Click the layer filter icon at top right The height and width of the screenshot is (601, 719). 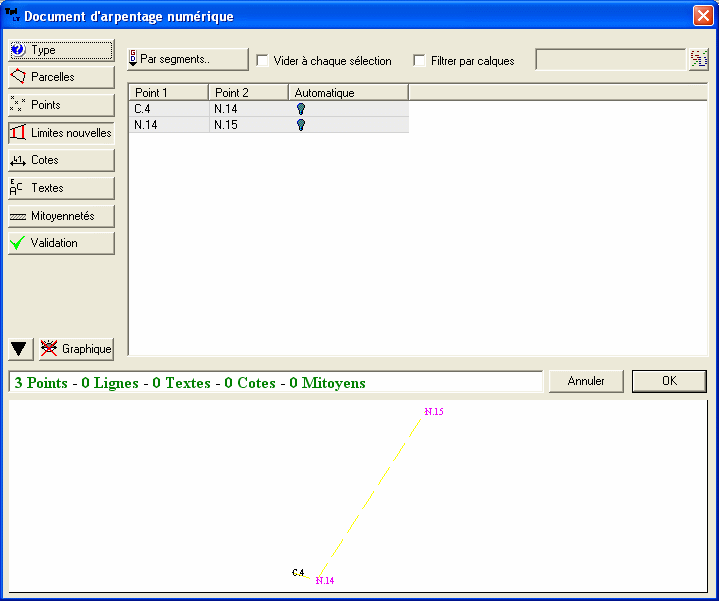698,60
